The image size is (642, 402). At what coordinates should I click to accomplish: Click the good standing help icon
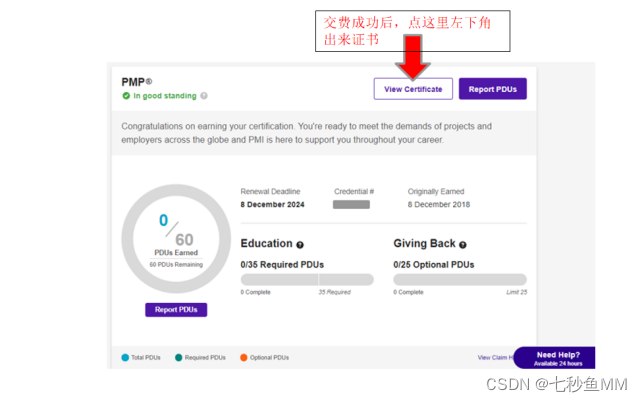point(204,96)
